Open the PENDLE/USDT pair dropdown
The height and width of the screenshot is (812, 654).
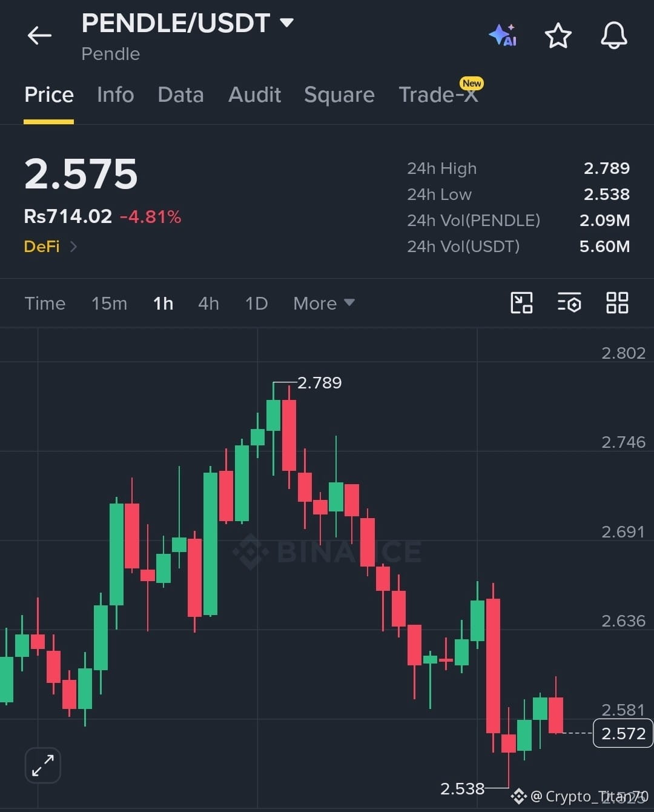(286, 23)
